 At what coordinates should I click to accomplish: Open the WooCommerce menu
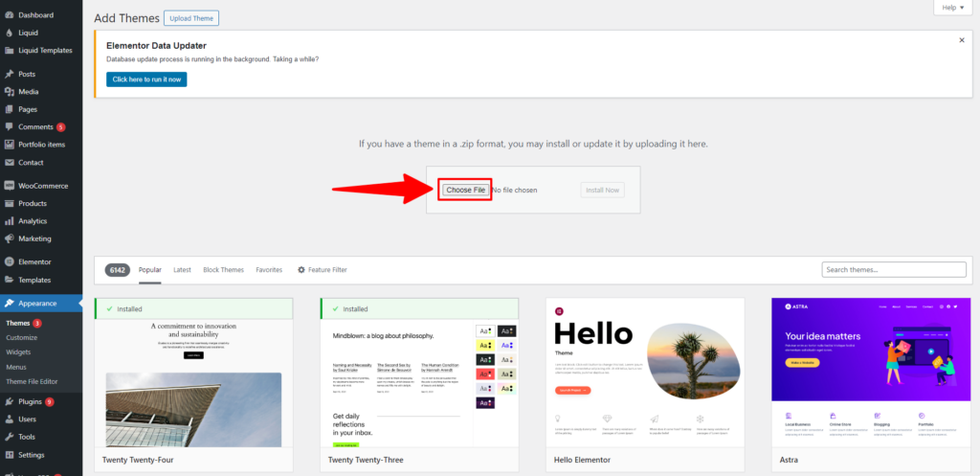[x=41, y=186]
